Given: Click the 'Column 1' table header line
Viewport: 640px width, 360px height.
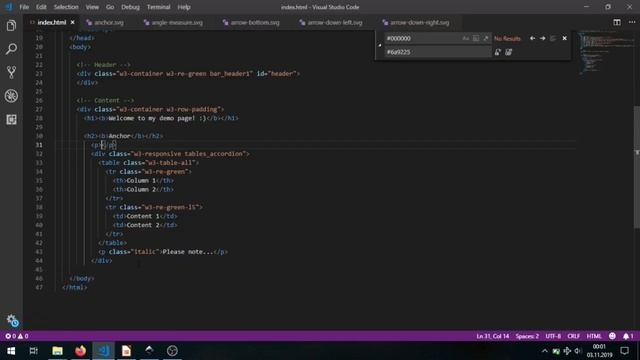Looking at the screenshot, I should [143, 180].
